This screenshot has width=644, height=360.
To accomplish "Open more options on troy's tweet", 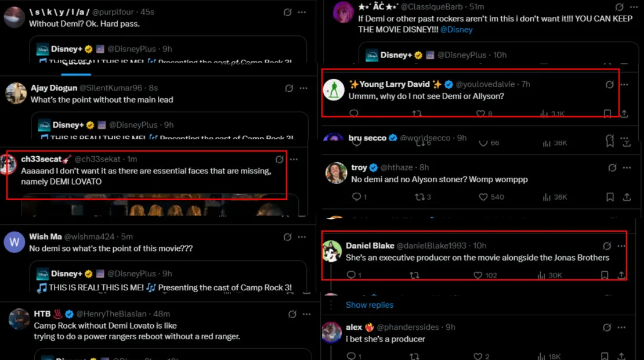I will click(627, 168).
